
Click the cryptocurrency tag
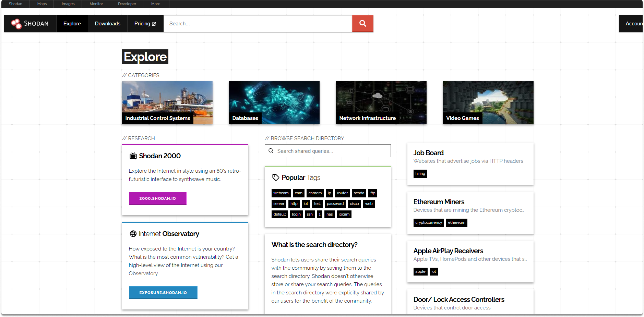point(429,223)
